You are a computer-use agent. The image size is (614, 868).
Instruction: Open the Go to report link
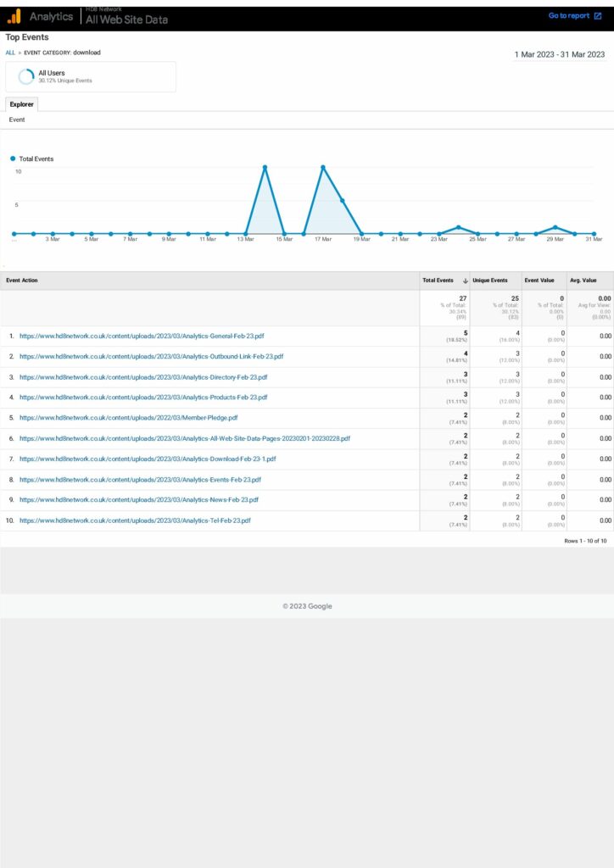coord(568,16)
